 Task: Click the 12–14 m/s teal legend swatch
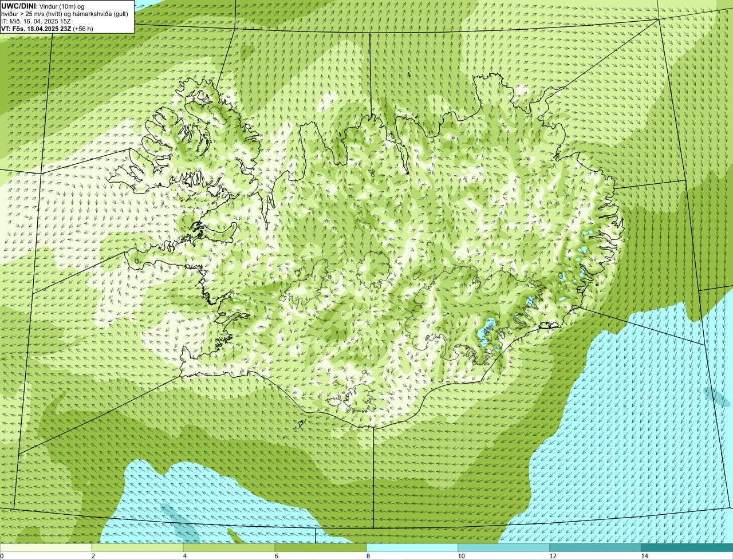coord(596,547)
